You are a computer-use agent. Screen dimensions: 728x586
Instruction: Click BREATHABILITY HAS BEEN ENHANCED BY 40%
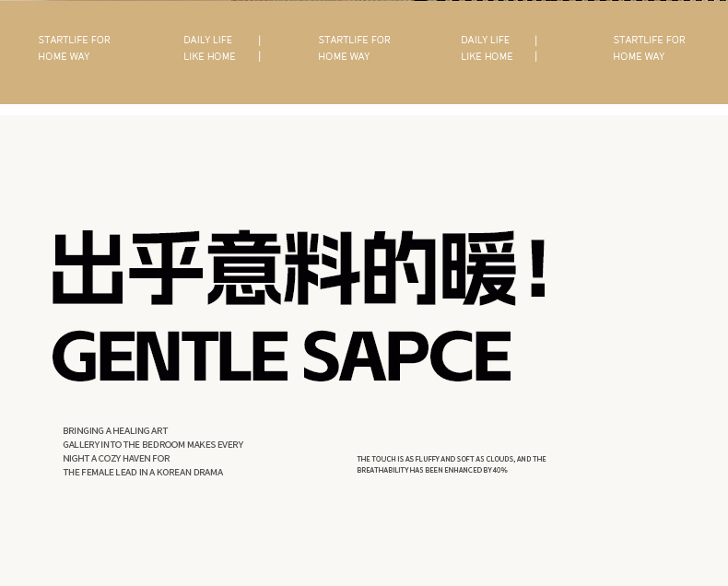tap(432, 470)
